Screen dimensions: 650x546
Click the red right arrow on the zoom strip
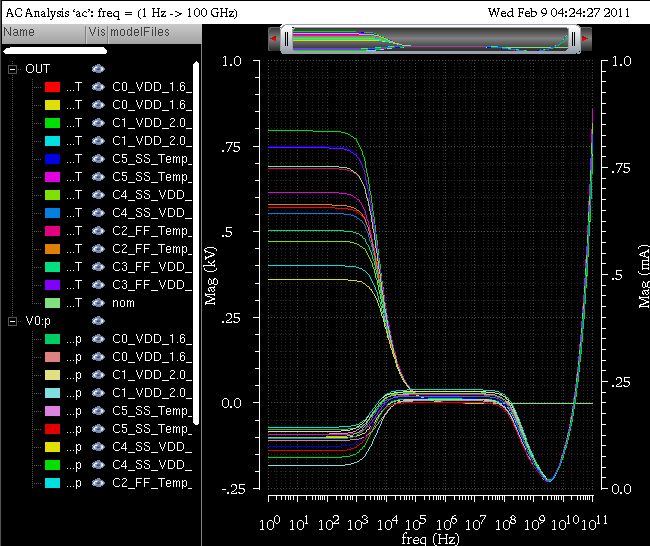pyautogui.click(x=585, y=39)
